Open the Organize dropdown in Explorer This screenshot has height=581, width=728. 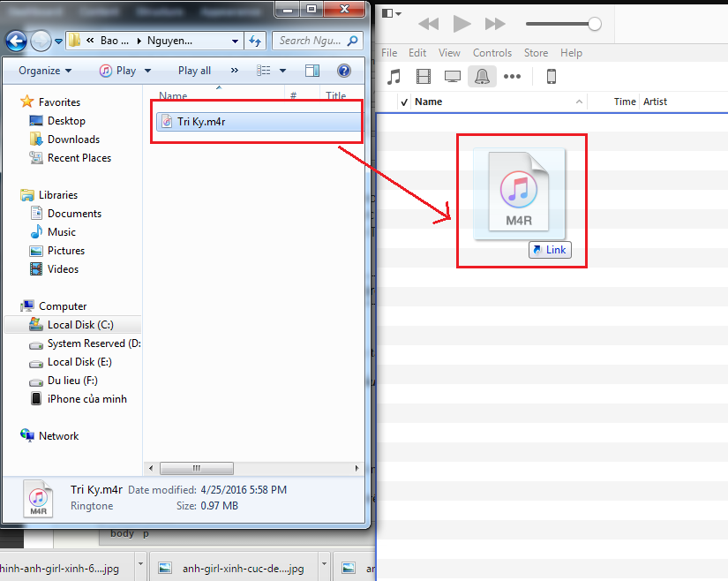[45, 71]
